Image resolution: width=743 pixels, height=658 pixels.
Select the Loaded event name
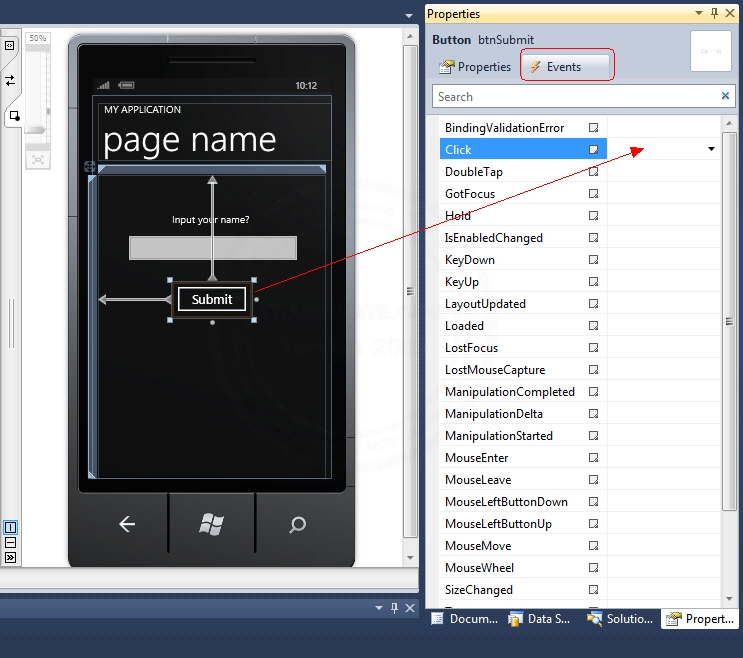pyautogui.click(x=464, y=326)
